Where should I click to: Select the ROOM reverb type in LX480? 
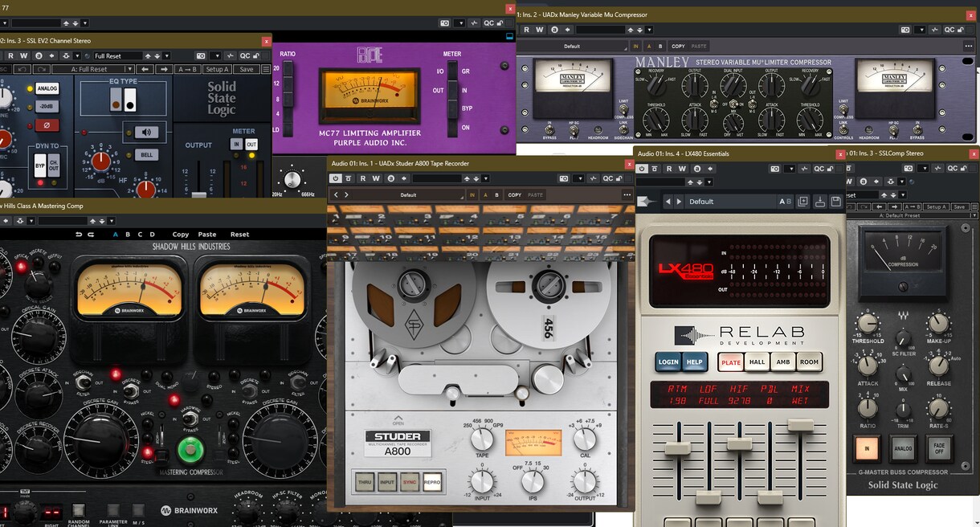coord(810,362)
